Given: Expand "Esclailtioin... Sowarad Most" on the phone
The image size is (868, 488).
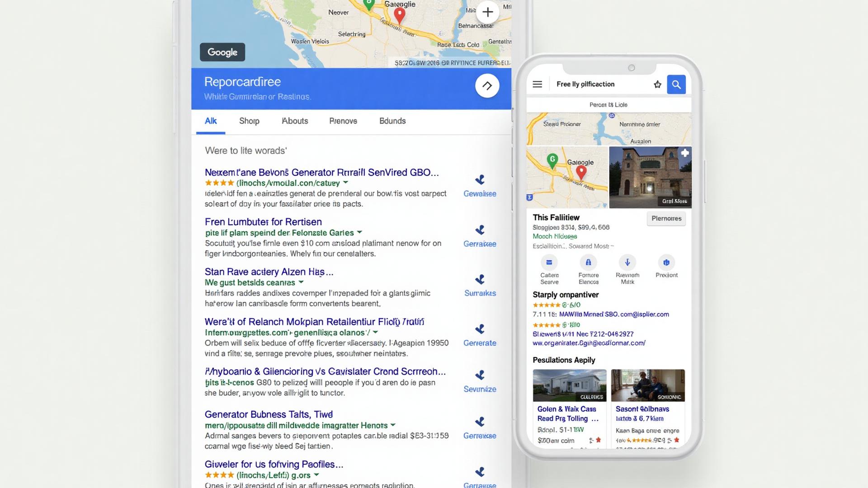Looking at the screenshot, I should [611, 246].
